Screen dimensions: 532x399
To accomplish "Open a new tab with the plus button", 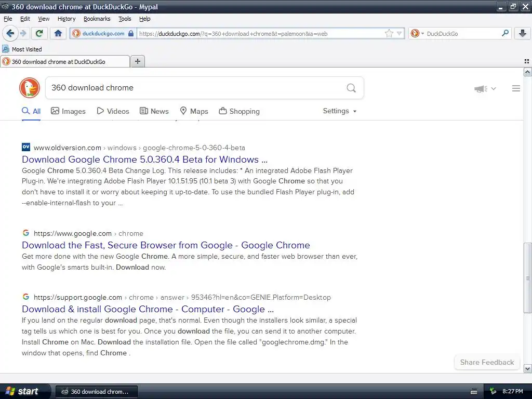I will point(137,61).
